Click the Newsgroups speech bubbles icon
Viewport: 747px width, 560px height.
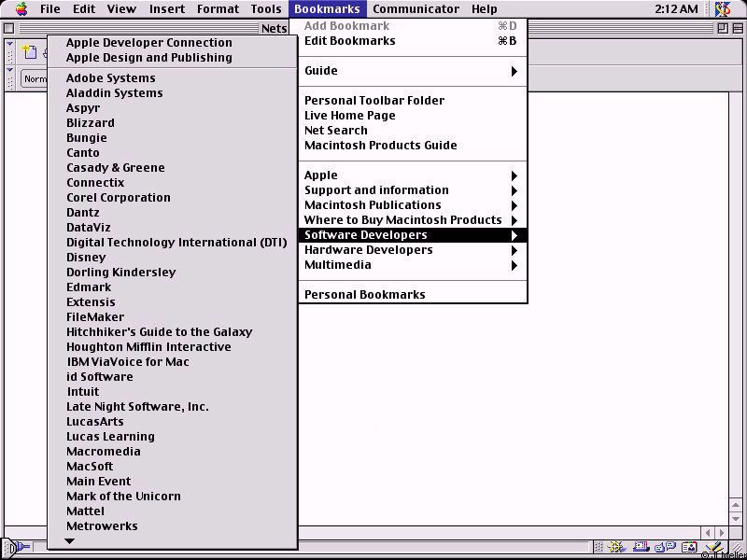[665, 548]
